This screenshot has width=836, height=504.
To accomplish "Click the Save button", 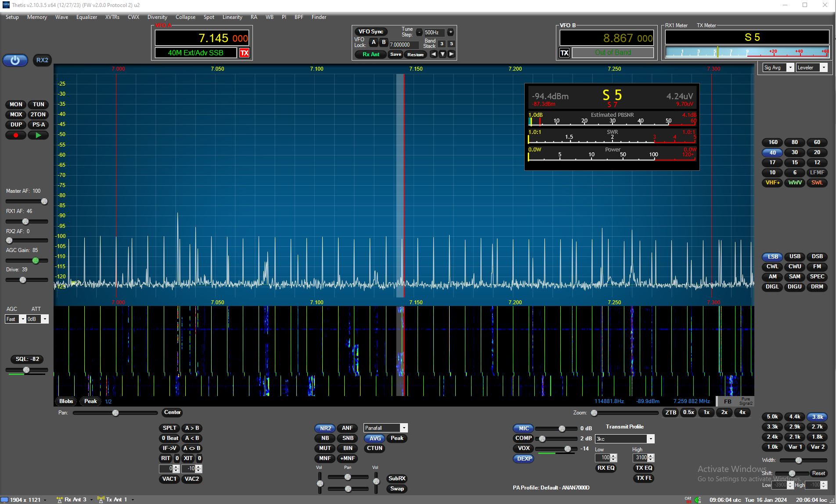I will [x=396, y=54].
